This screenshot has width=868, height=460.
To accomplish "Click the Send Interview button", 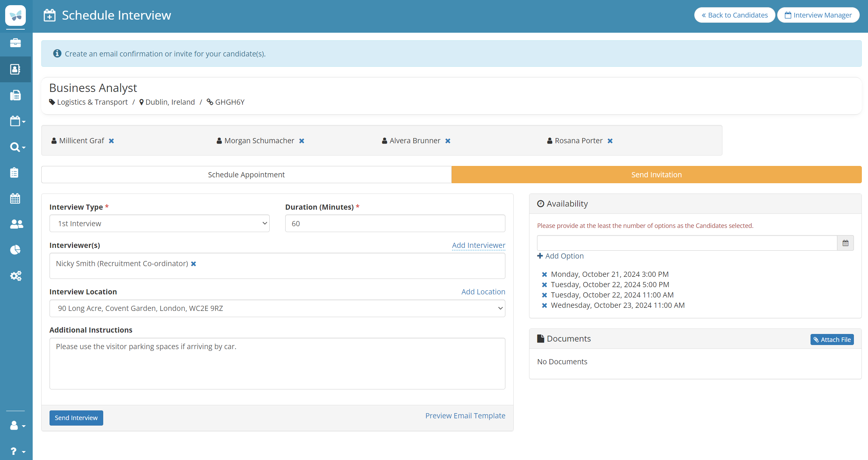I will [x=76, y=418].
